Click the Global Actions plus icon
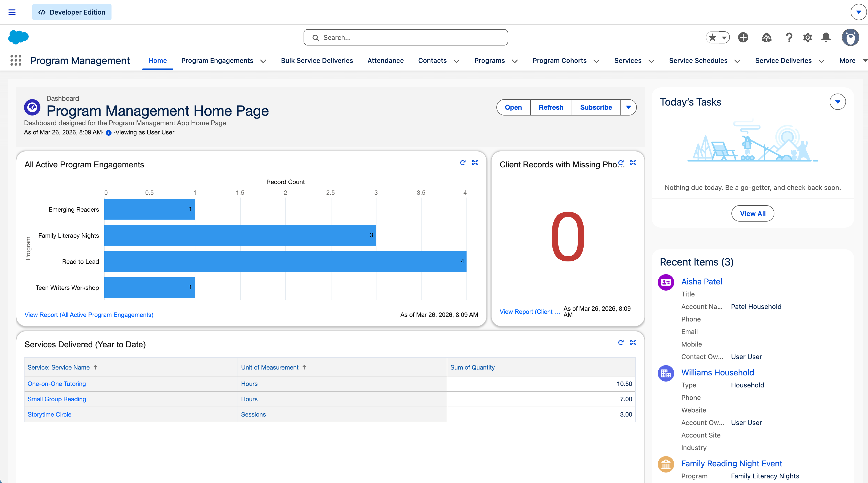868x483 pixels. pos(743,37)
